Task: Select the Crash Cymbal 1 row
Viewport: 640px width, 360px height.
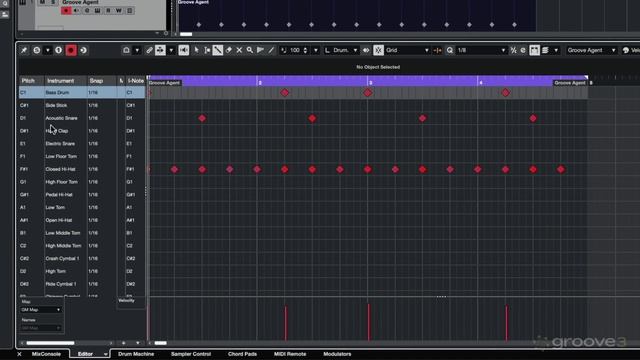Action: pyautogui.click(x=82, y=258)
